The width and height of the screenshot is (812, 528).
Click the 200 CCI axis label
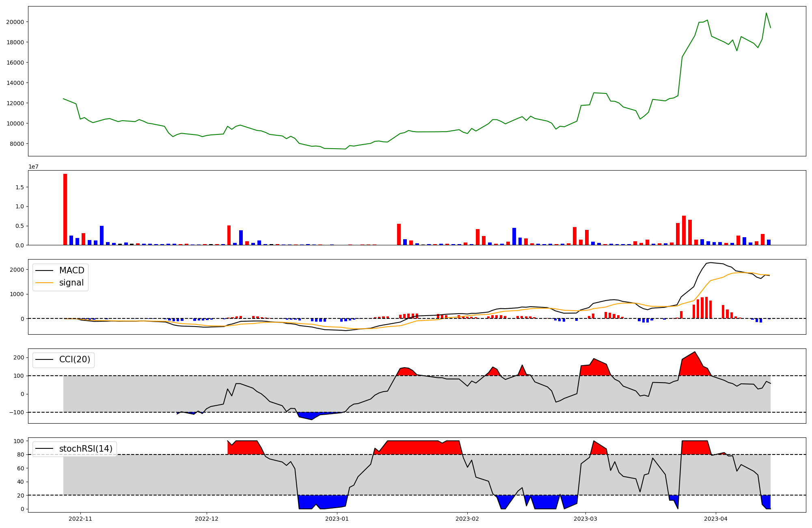[x=19, y=357]
